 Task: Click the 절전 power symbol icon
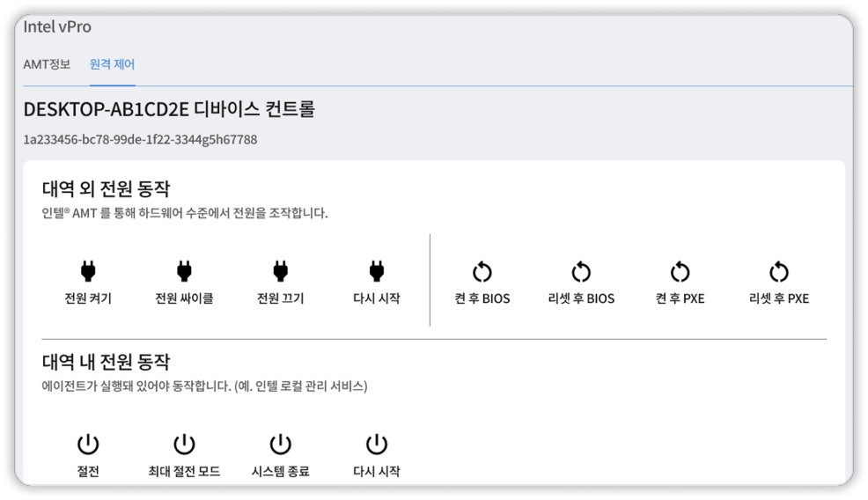tap(88, 445)
